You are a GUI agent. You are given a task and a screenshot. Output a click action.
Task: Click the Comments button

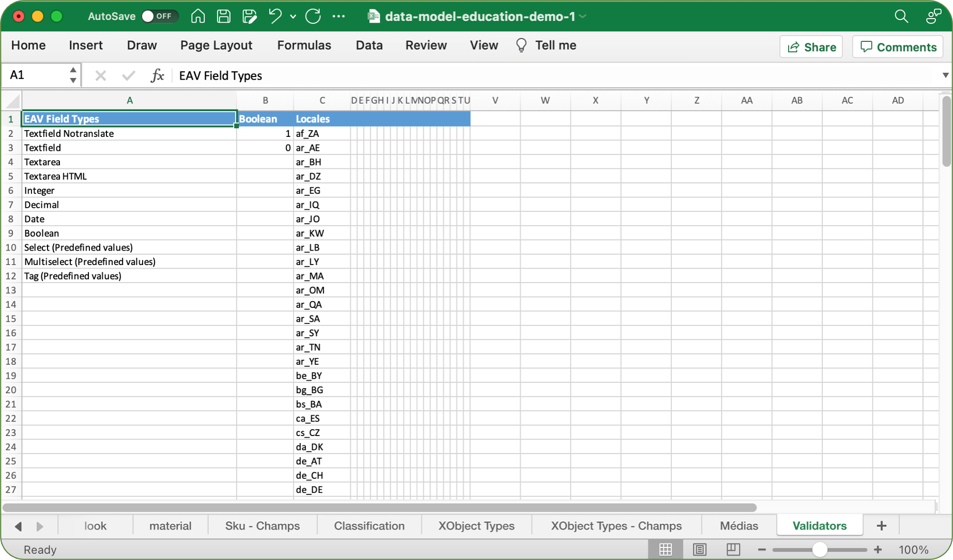898,47
